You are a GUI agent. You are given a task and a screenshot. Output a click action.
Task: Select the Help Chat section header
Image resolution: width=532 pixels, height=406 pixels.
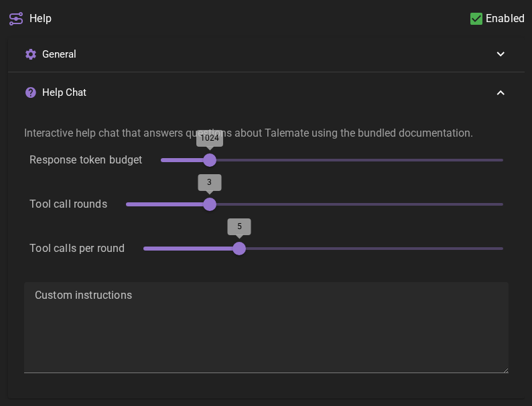coord(266,92)
